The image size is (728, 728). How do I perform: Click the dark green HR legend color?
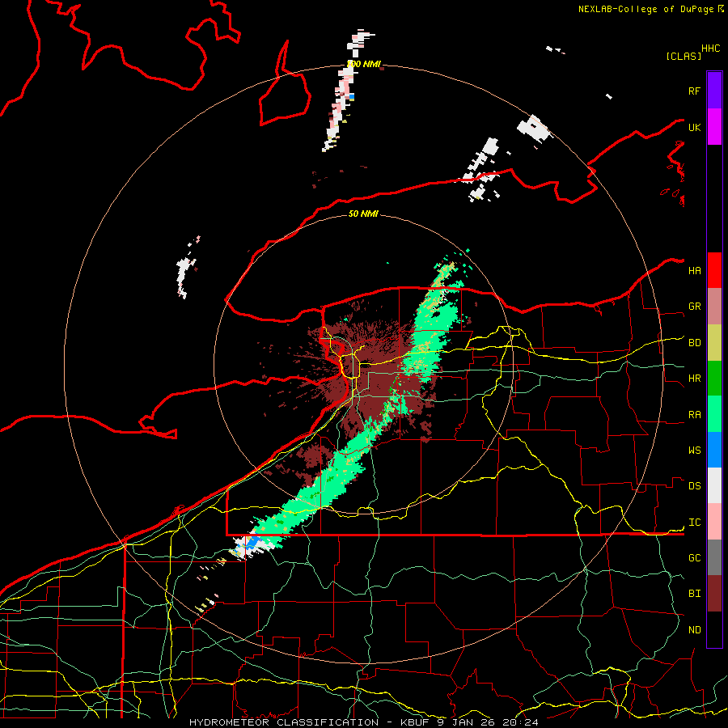714,379
